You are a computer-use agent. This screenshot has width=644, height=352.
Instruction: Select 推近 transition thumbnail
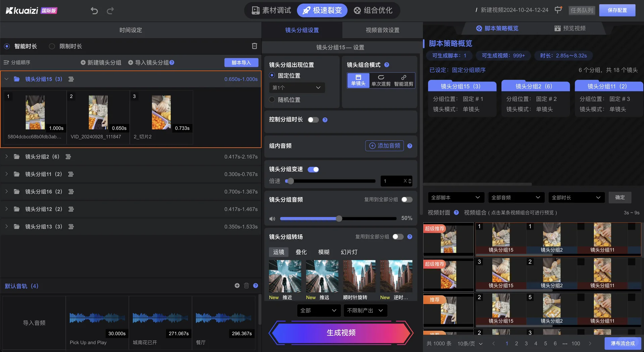(285, 276)
